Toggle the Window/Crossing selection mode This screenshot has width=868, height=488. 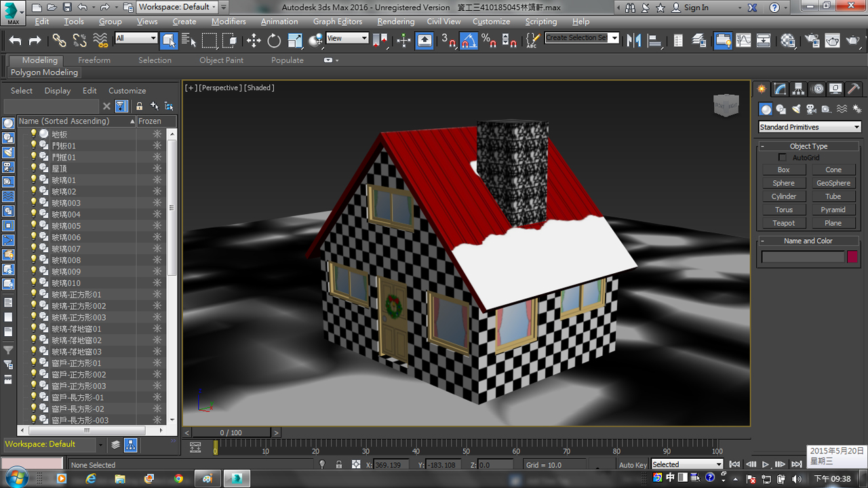coord(230,41)
